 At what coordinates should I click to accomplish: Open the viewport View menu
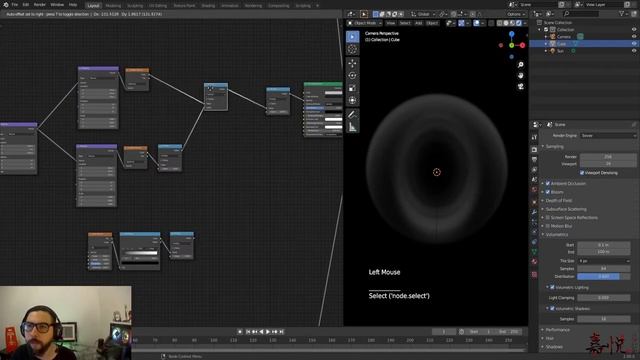click(391, 23)
